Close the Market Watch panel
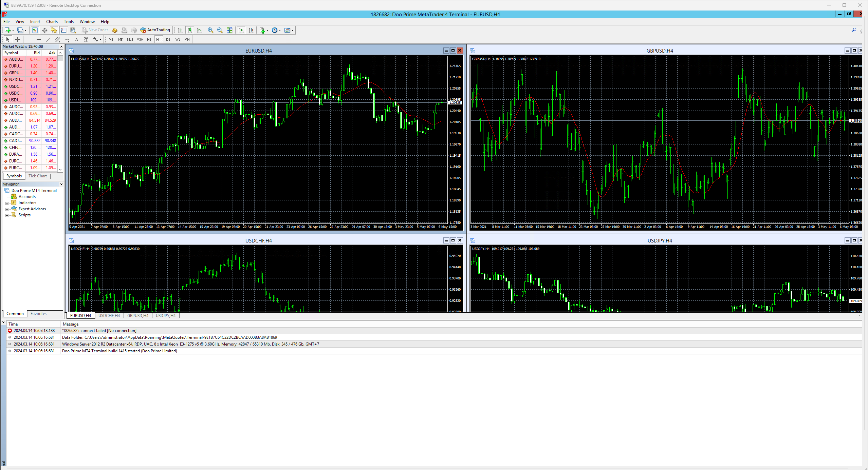The height and width of the screenshot is (470, 868). pyautogui.click(x=61, y=47)
